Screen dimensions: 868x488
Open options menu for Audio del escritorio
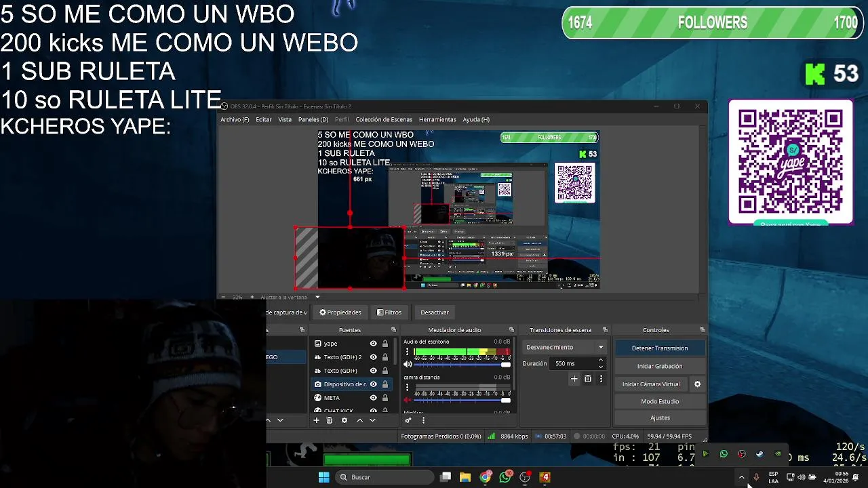click(407, 352)
